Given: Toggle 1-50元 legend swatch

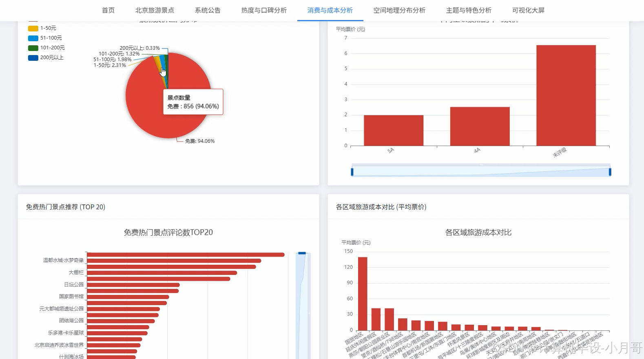Looking at the screenshot, I should [33, 28].
